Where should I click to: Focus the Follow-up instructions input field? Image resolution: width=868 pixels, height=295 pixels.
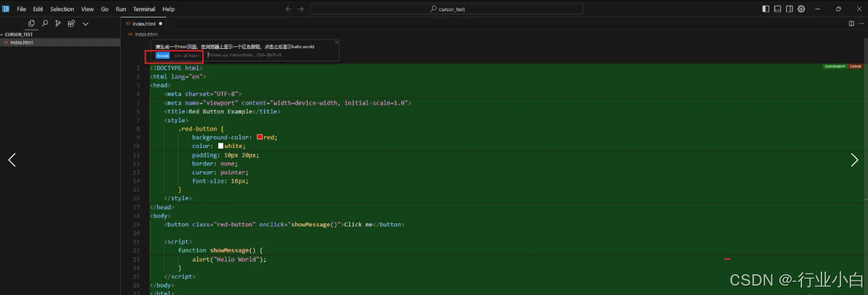coord(272,55)
